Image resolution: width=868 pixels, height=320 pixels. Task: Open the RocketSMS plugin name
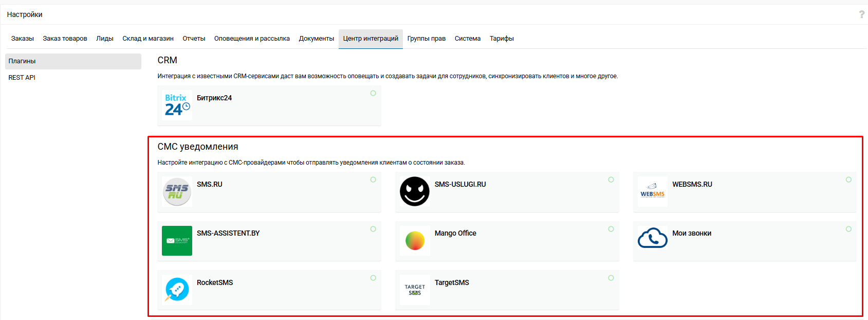215,282
